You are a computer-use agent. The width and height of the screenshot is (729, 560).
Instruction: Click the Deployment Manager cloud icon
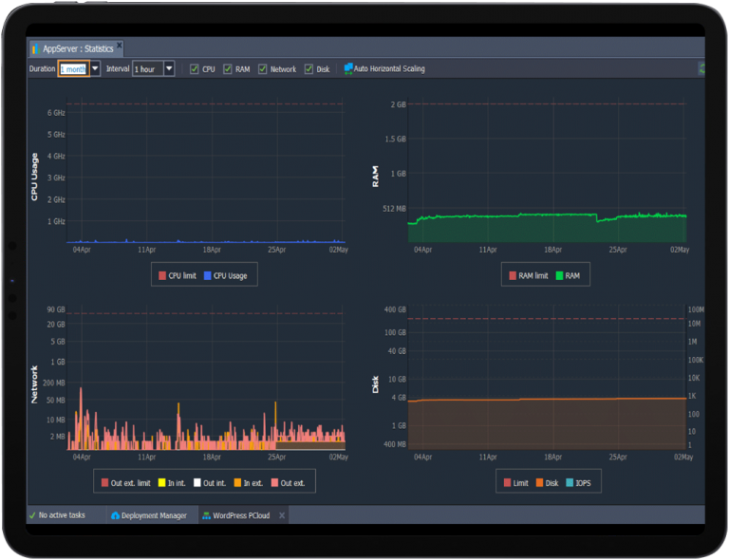click(115, 515)
